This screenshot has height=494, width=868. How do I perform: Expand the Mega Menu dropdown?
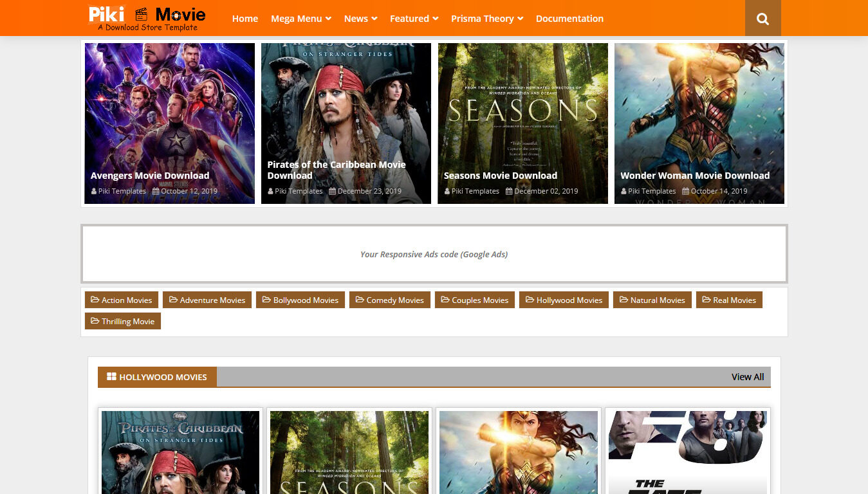click(301, 19)
